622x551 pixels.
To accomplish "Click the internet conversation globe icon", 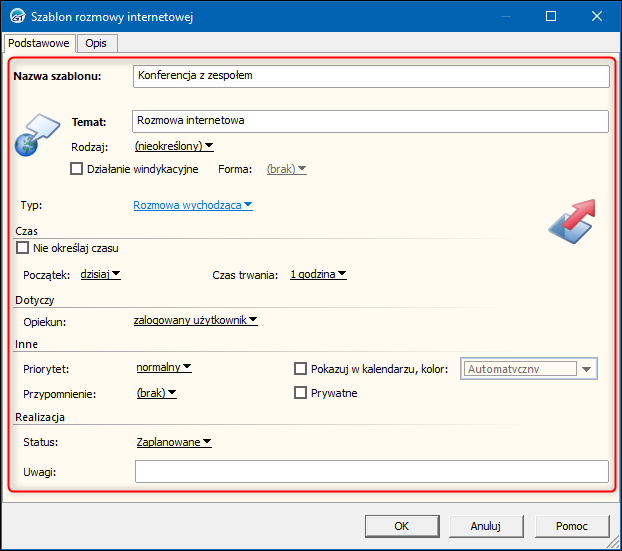I will pos(37,134).
